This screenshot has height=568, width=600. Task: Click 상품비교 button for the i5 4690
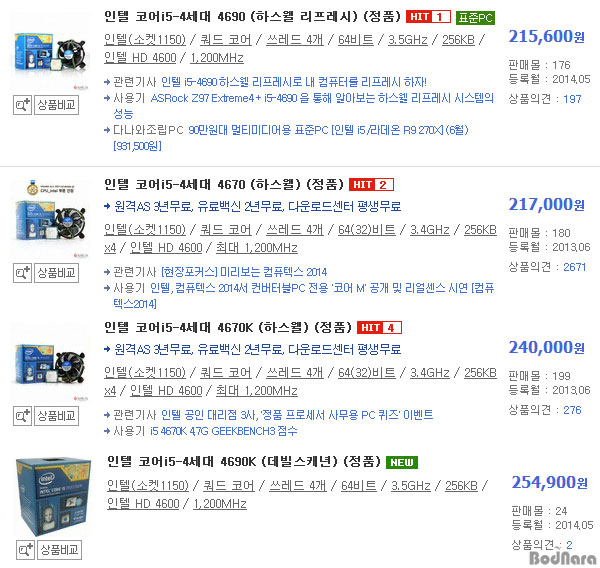click(57, 105)
